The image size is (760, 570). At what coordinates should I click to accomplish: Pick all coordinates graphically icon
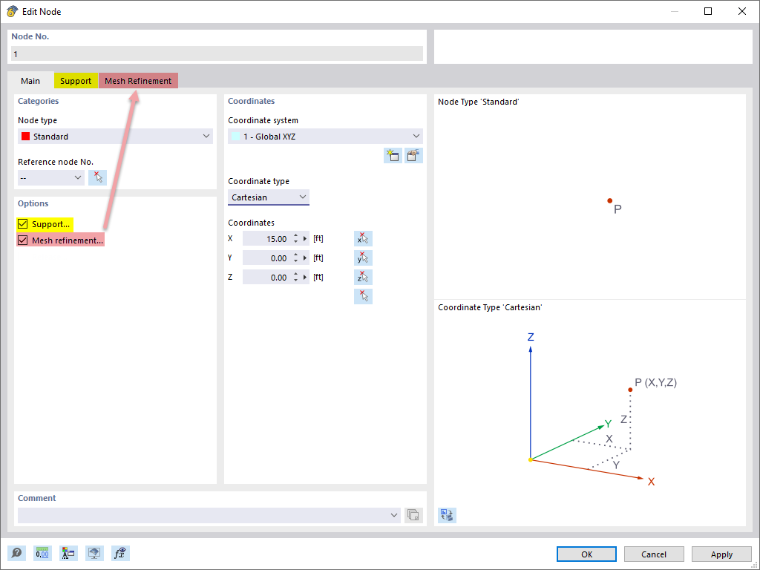point(363,296)
